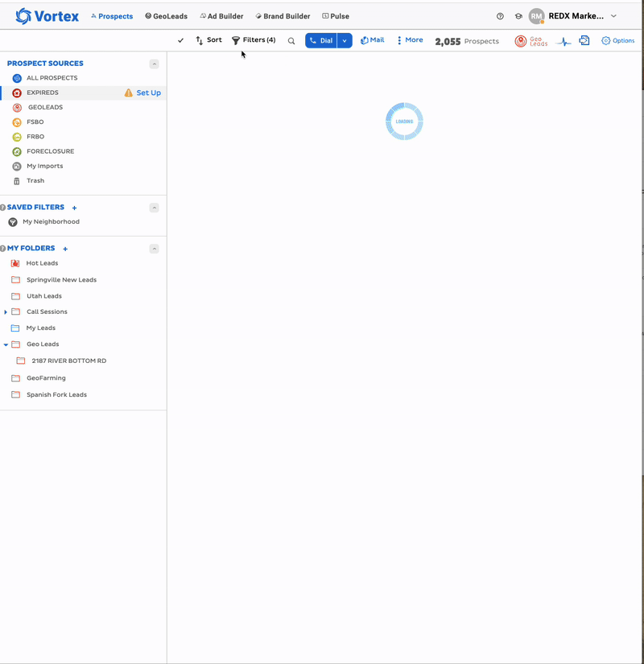The image size is (644, 664).
Task: Open the help question mark icon
Action: [x=500, y=16]
